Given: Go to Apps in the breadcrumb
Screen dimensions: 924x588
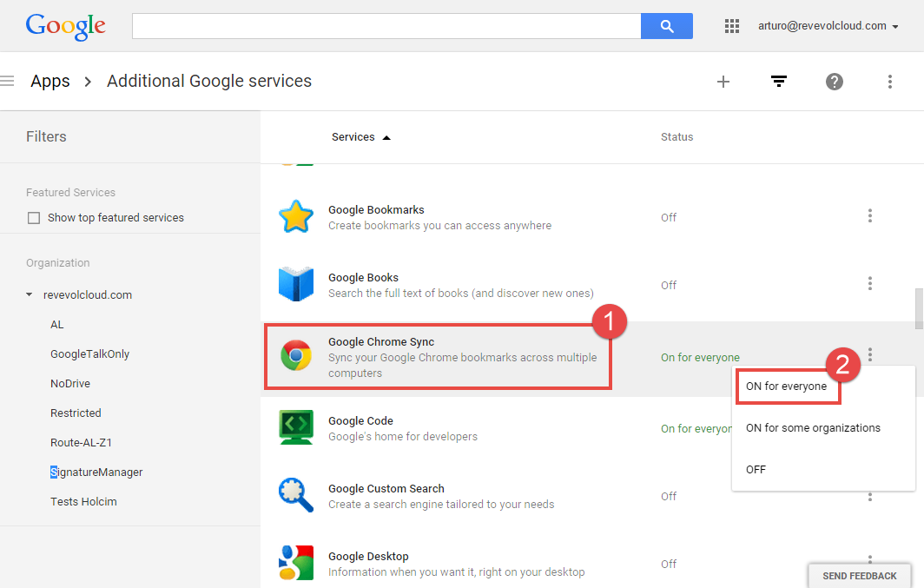Looking at the screenshot, I should pos(50,82).
